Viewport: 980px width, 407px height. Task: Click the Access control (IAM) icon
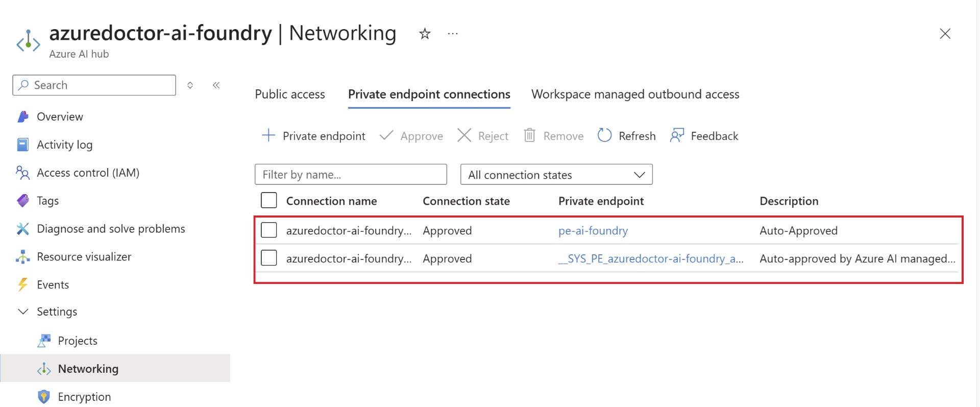click(23, 173)
